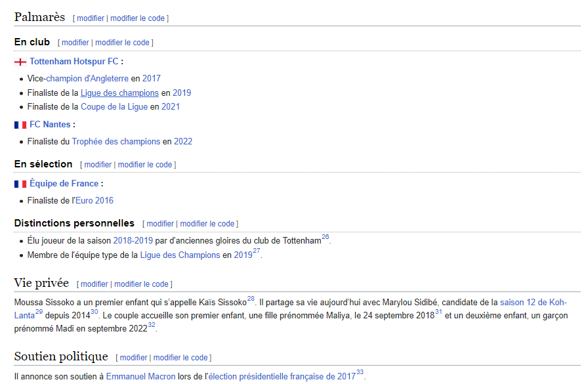Open the Euro 2016 link
The image size is (588, 384).
click(x=94, y=201)
